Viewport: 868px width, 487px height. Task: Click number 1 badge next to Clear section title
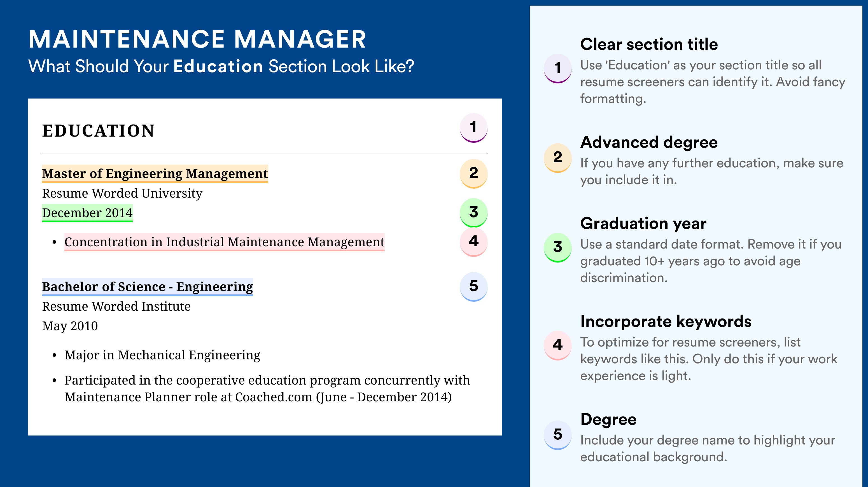[x=558, y=68]
